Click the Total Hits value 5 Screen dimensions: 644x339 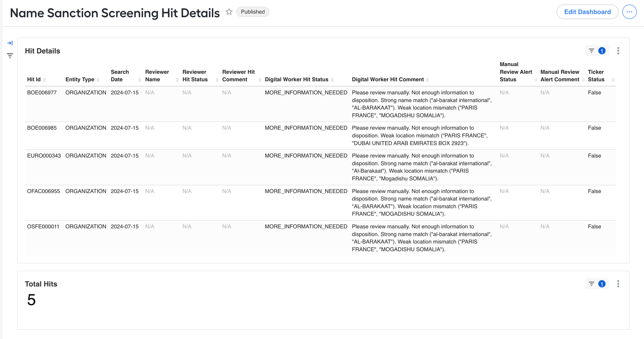[31, 300]
